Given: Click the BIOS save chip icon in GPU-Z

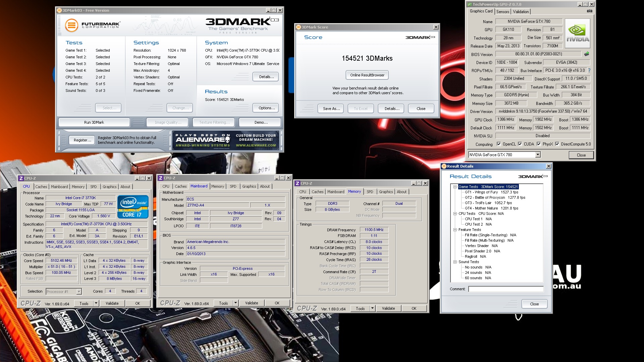Looking at the screenshot, I should (x=586, y=54).
